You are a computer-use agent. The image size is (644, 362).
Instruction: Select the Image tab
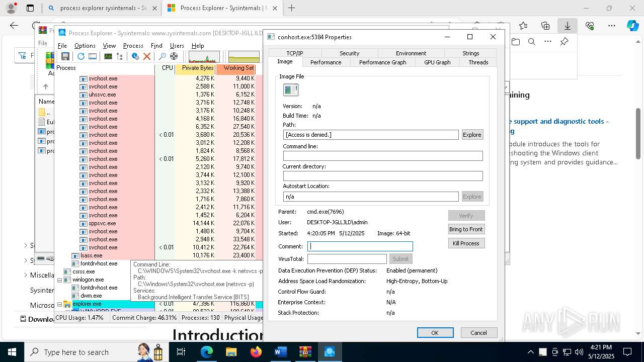[x=285, y=62]
